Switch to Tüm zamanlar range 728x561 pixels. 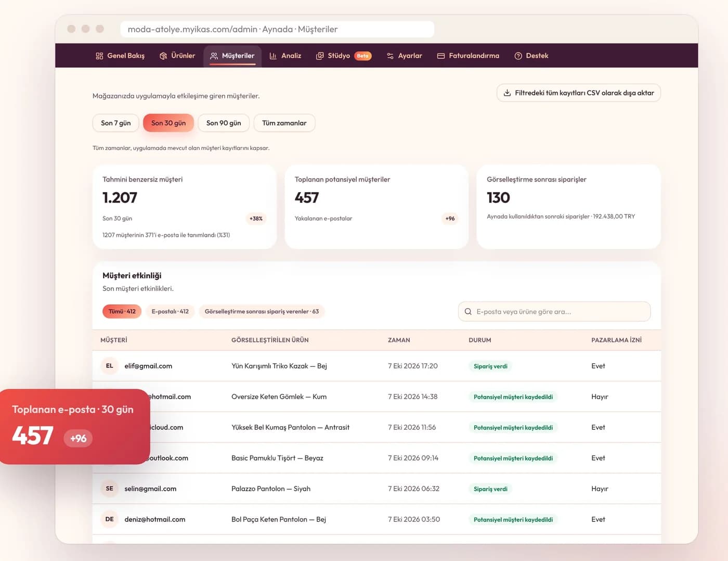[284, 123]
